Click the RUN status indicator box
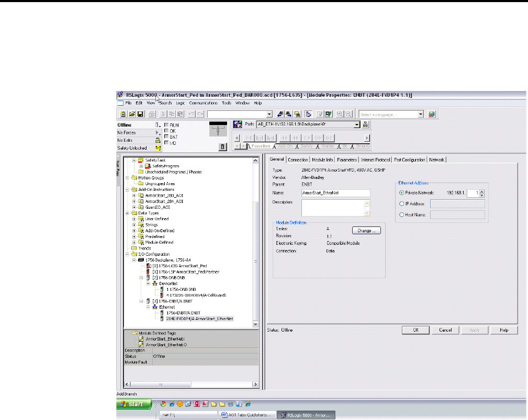 pyautogui.click(x=166, y=125)
